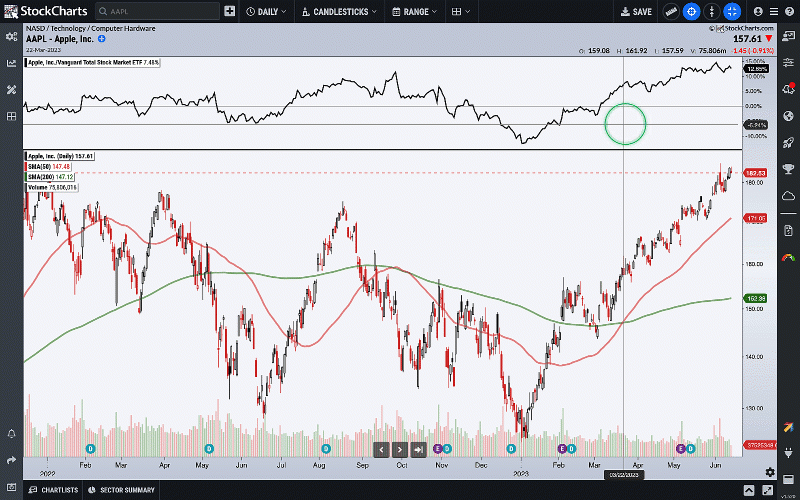Click the Volume 75,806,016 legend label
The image size is (800, 500).
click(x=52, y=187)
